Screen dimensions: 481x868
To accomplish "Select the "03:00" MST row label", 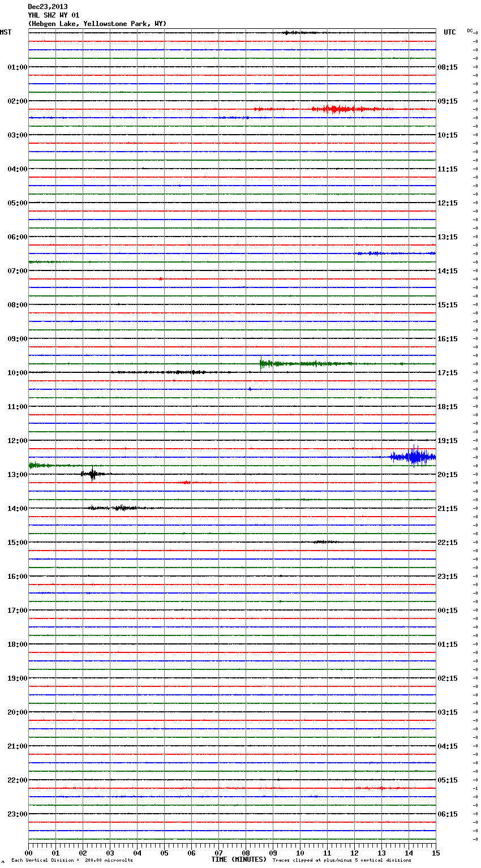I will click(18, 135).
